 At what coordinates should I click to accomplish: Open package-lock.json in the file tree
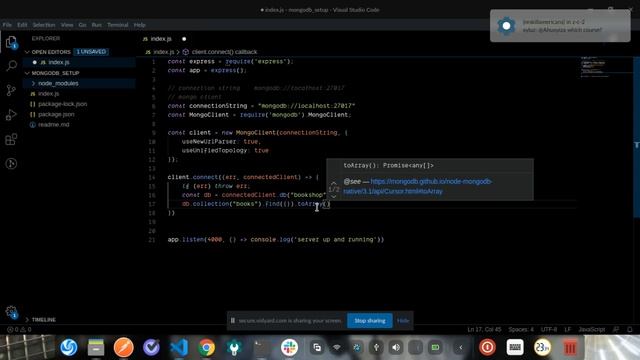[62, 104]
